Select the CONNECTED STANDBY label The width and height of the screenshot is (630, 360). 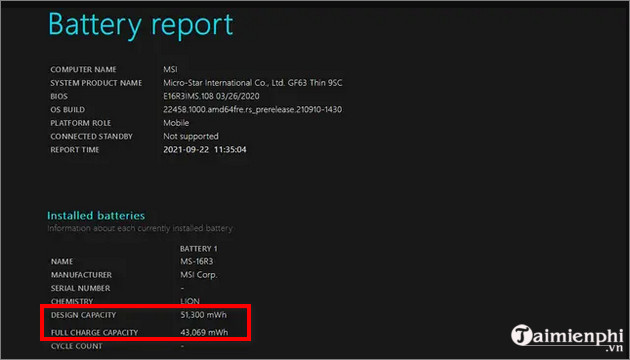91,137
